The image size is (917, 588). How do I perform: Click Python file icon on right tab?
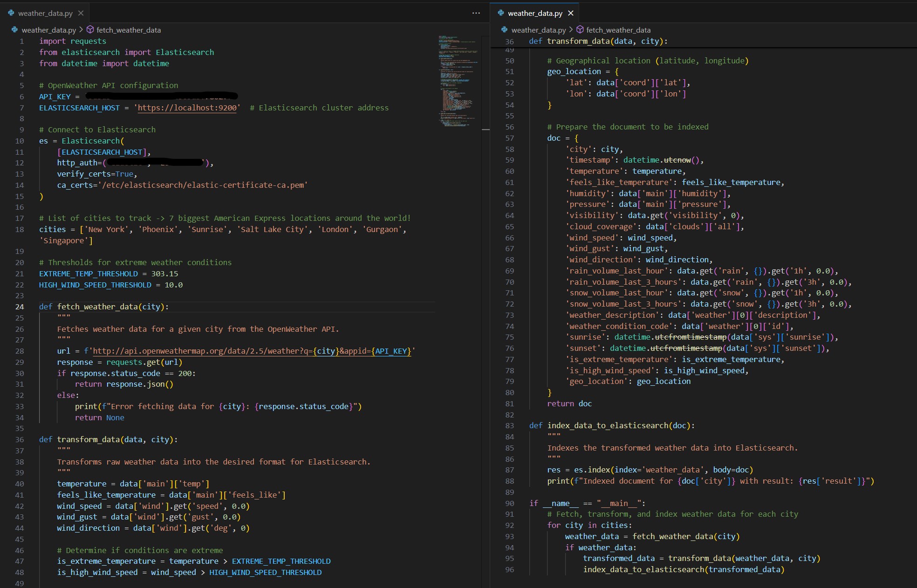501,13
